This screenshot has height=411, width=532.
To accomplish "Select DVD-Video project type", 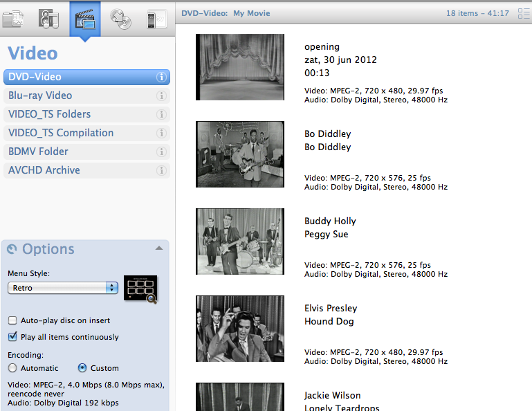I will coord(86,77).
